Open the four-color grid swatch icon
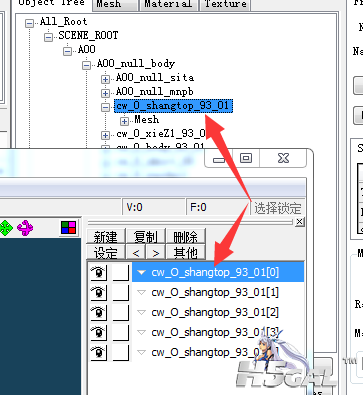This screenshot has width=363, height=395. [69, 227]
